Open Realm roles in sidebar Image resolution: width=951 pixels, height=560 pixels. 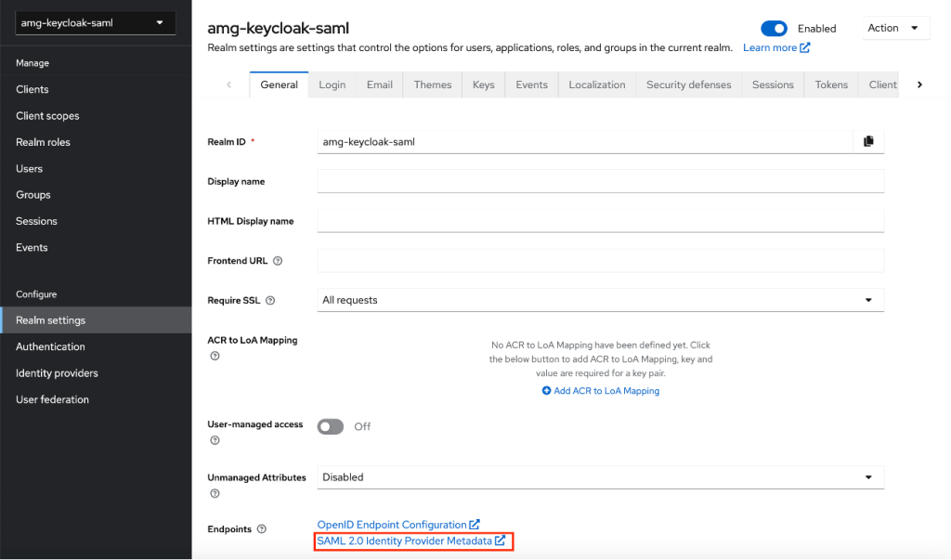click(x=96, y=142)
